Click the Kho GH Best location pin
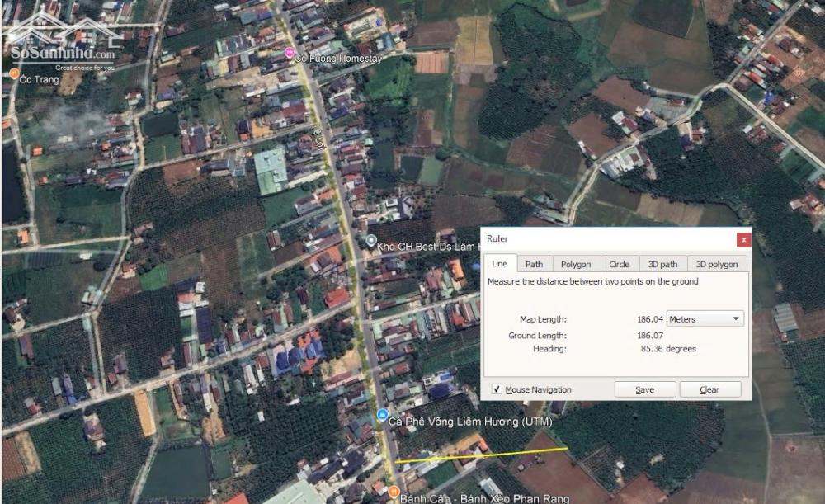Image resolution: width=825 pixels, height=504 pixels. click(371, 240)
